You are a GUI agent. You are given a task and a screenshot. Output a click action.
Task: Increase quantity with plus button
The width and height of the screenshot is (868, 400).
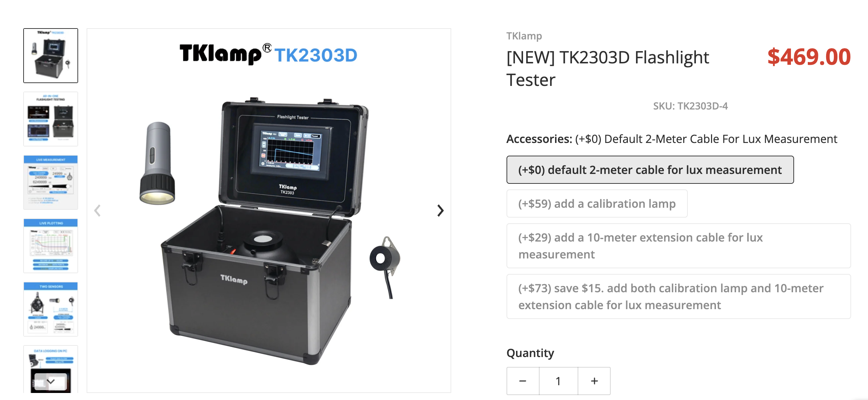[x=594, y=381]
